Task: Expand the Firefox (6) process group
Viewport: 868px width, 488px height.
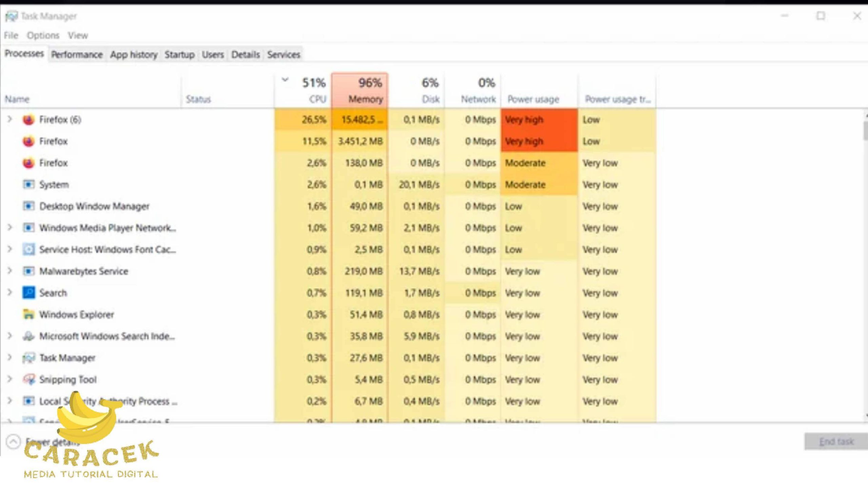Action: tap(10, 119)
